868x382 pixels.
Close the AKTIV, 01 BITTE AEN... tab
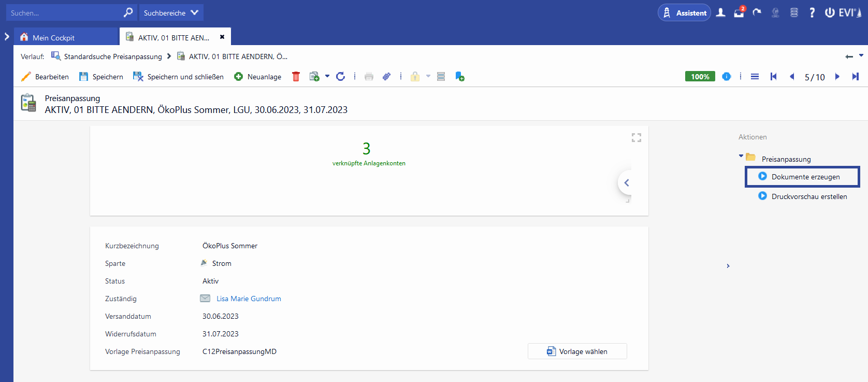[222, 37]
